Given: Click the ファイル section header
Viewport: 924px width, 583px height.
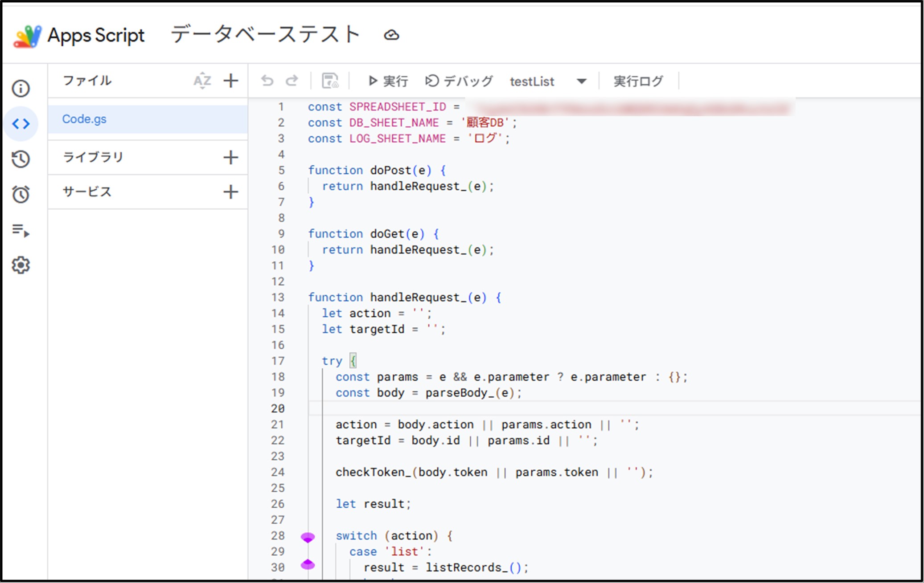Looking at the screenshot, I should (87, 81).
